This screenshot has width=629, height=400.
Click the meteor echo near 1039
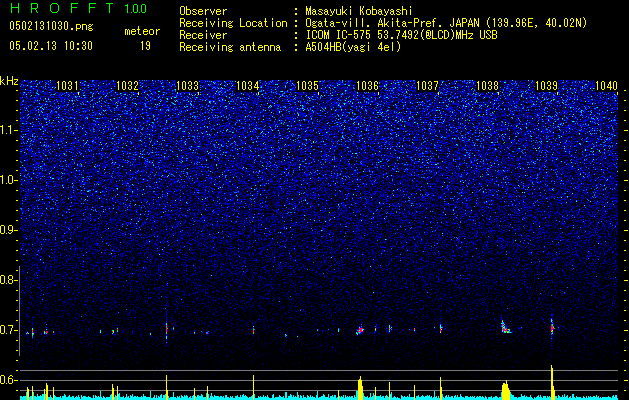pyautogui.click(x=552, y=327)
